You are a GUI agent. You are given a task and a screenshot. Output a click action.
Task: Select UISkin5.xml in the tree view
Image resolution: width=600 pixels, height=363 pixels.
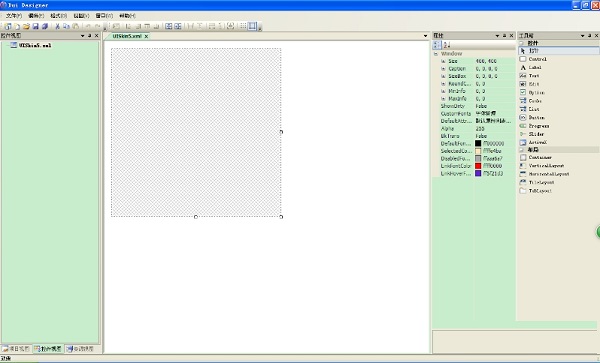(x=35, y=45)
